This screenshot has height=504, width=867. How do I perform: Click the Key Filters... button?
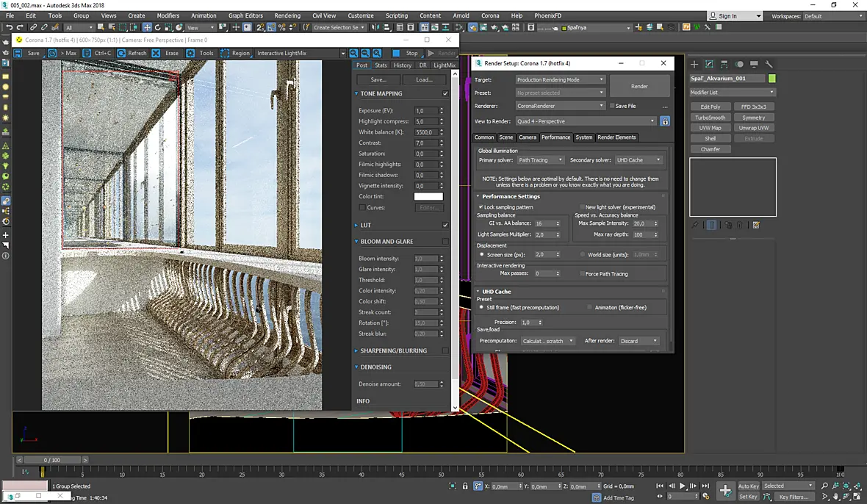[794, 496]
